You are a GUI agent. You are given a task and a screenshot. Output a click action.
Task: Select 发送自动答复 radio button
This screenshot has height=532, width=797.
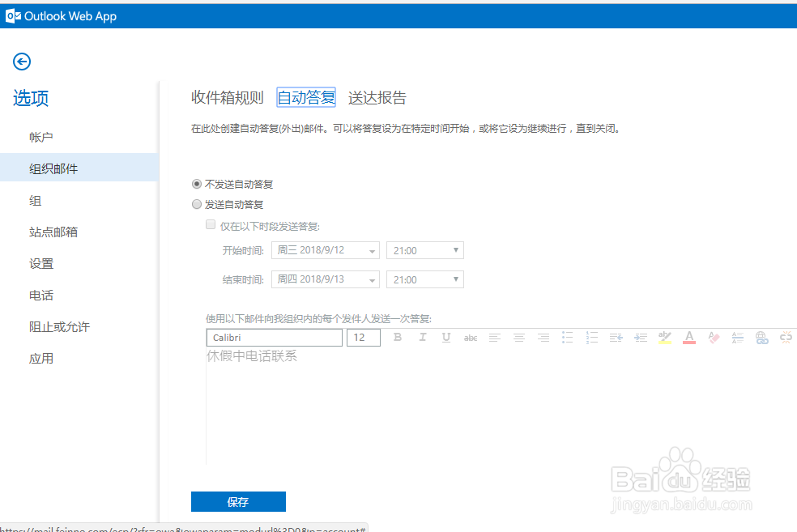[x=197, y=204]
